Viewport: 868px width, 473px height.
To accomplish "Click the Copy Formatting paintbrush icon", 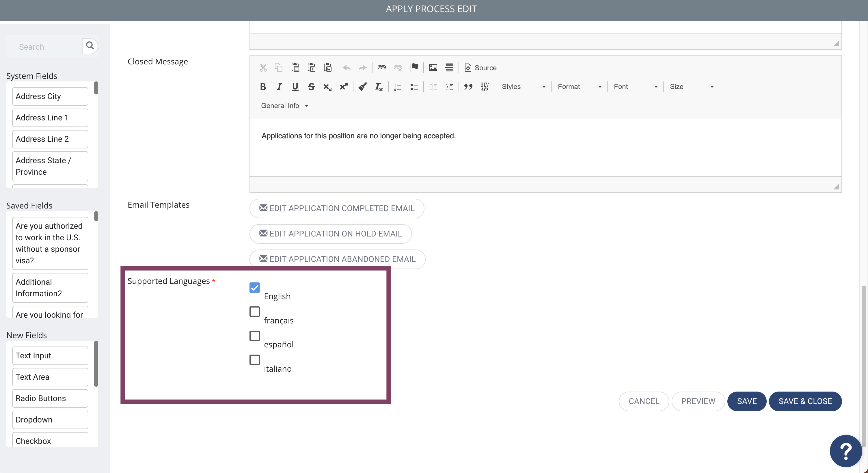I will (363, 87).
